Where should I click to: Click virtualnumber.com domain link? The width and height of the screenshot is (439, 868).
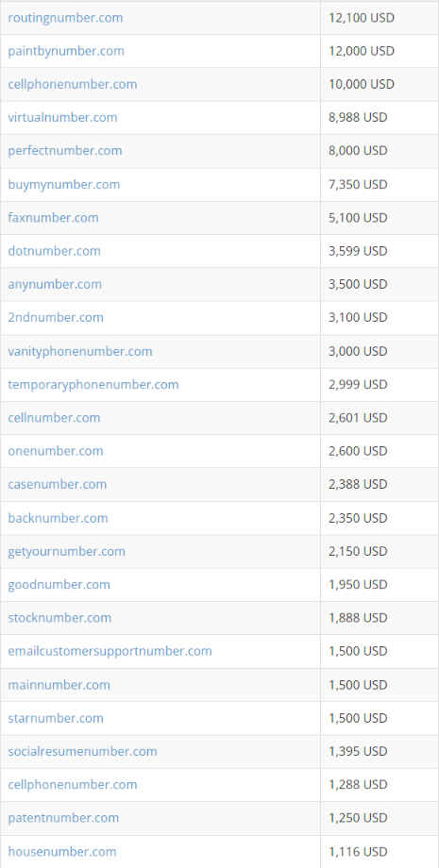[62, 117]
